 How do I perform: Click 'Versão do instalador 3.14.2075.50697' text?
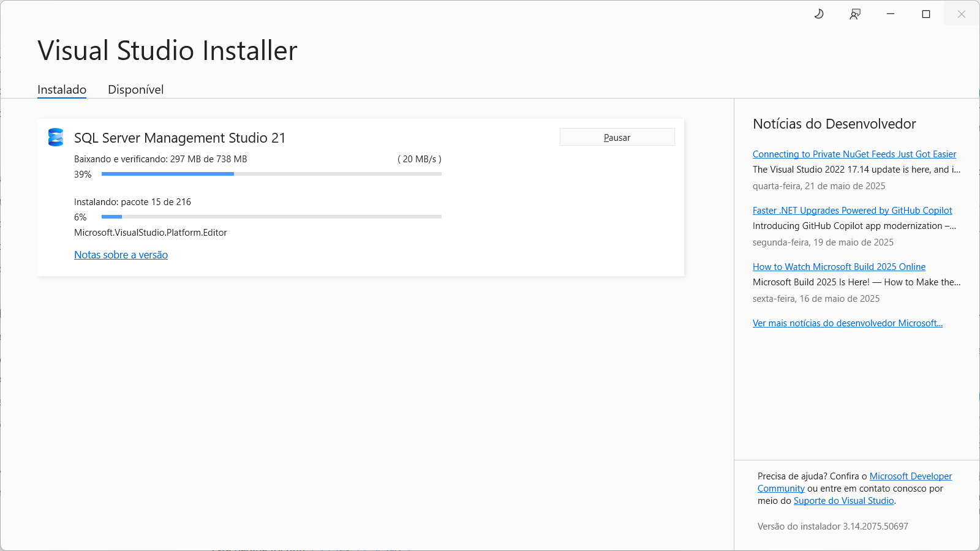click(x=833, y=527)
